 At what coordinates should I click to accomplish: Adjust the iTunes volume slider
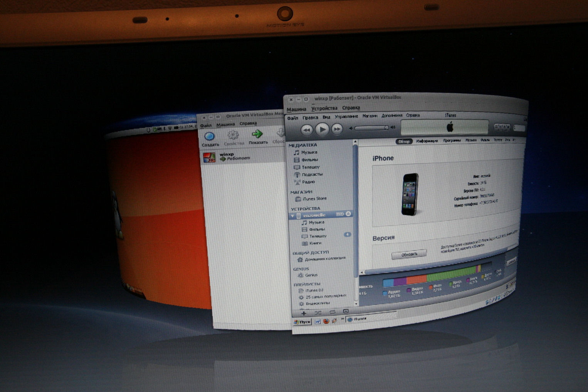click(x=371, y=128)
